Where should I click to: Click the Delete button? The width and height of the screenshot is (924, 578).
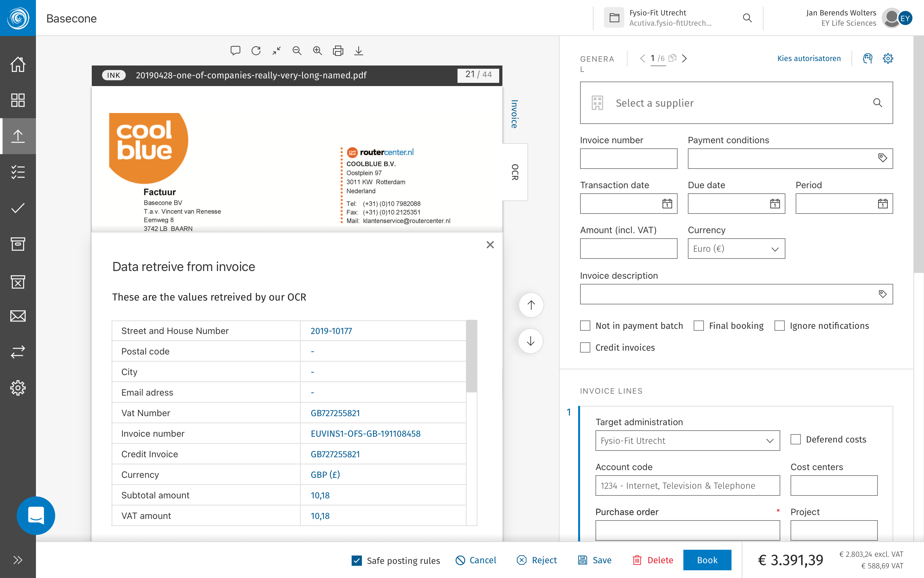653,560
